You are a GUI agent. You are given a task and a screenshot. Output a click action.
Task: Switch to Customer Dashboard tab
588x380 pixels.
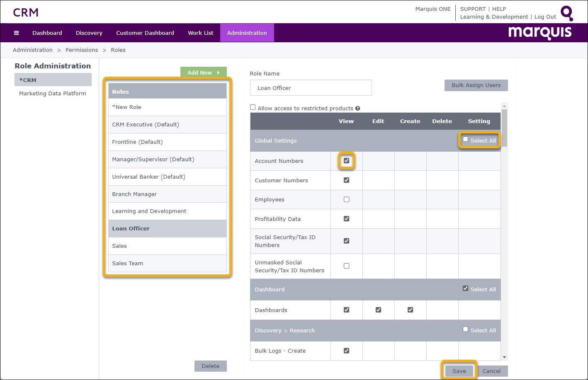(145, 33)
